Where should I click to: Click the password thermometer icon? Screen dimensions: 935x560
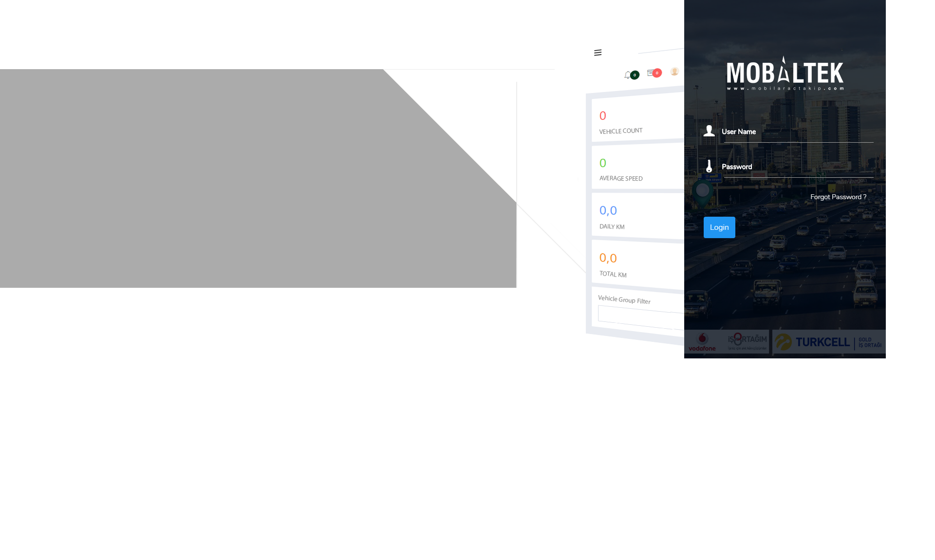point(709,166)
